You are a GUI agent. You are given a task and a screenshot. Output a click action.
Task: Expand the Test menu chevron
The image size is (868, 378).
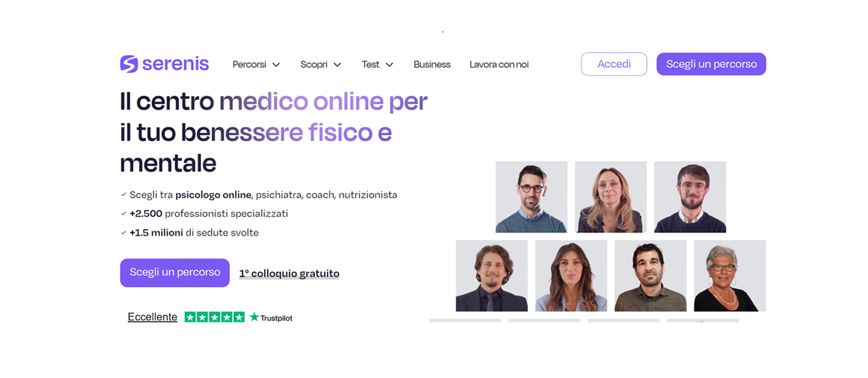(389, 65)
